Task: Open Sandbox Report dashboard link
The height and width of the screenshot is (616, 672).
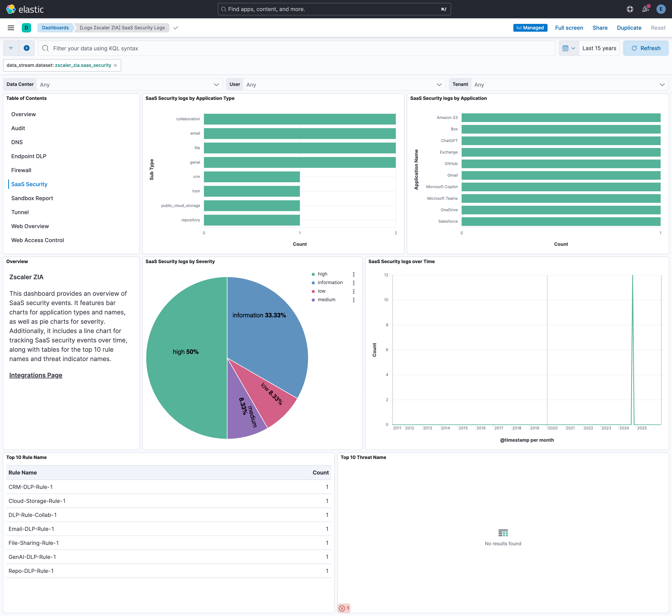Action: pyautogui.click(x=32, y=198)
